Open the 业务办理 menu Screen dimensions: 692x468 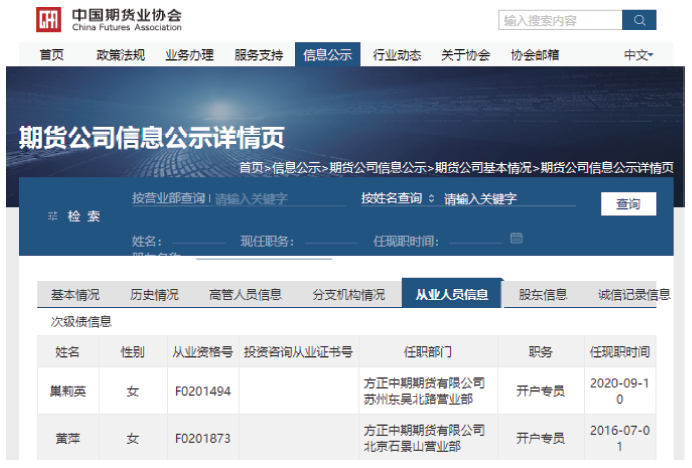tap(189, 55)
